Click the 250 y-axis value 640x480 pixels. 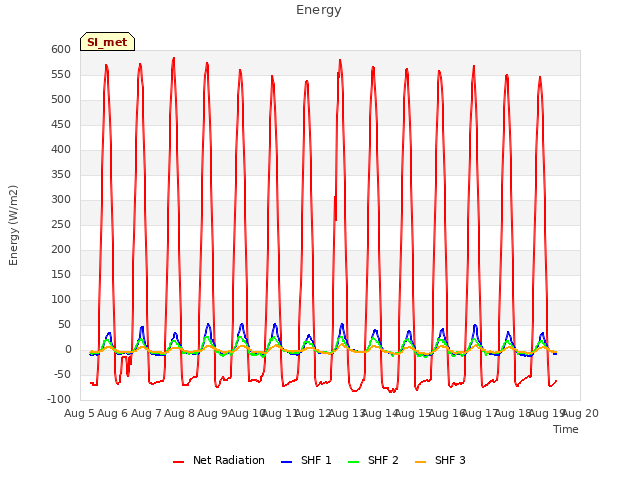tap(61, 224)
